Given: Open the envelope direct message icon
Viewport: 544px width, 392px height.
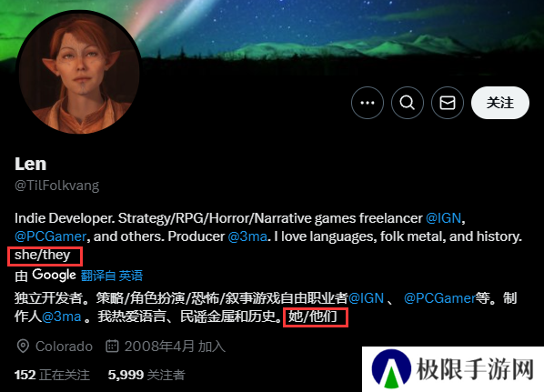Looking at the screenshot, I should (x=448, y=103).
